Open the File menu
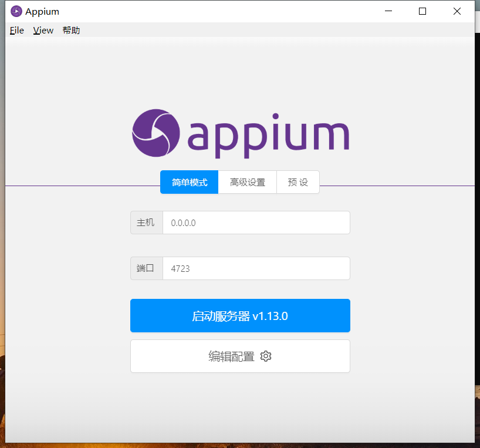 click(16, 30)
